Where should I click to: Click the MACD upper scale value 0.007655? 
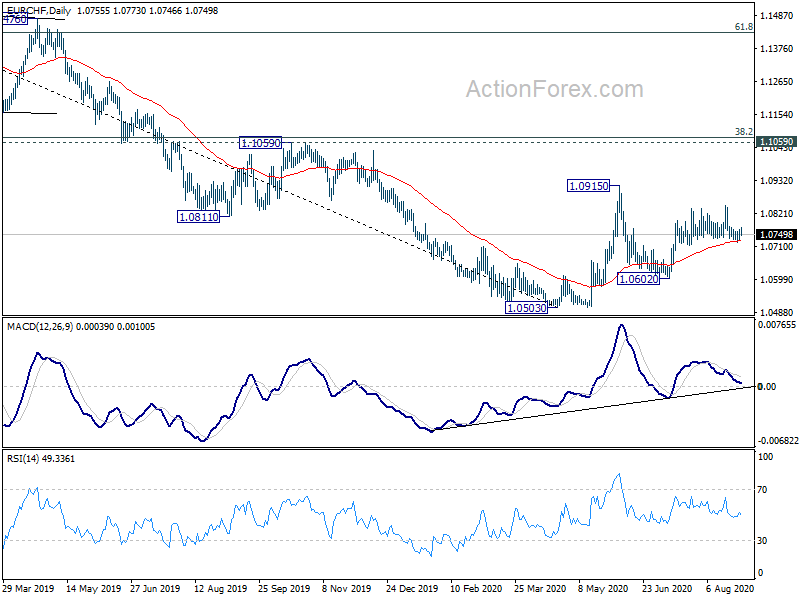click(x=777, y=325)
